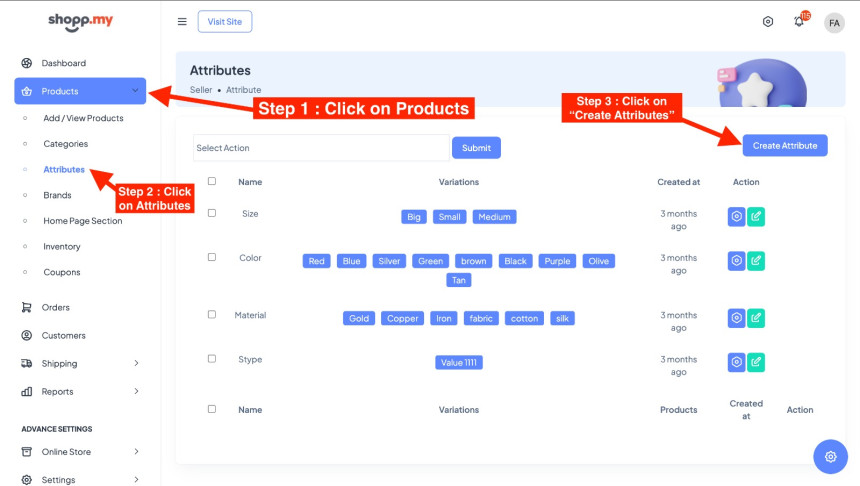Tick the checkbox for Size attribute

(x=212, y=213)
